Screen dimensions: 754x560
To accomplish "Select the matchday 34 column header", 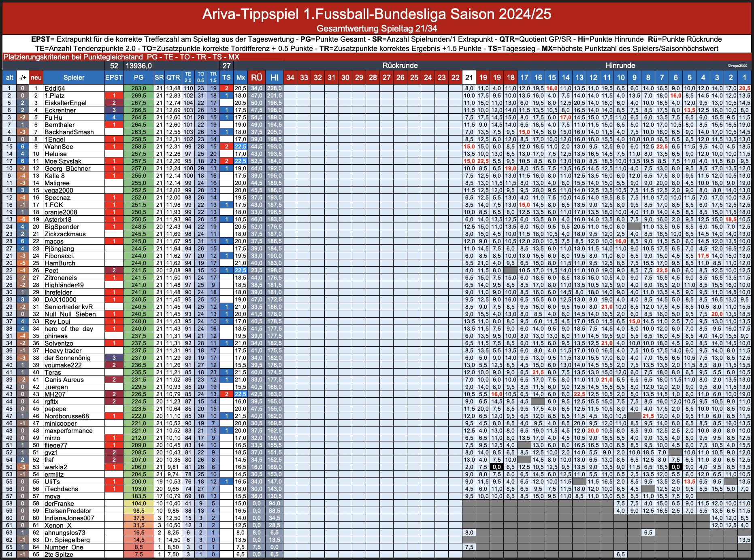I will pyautogui.click(x=290, y=77).
